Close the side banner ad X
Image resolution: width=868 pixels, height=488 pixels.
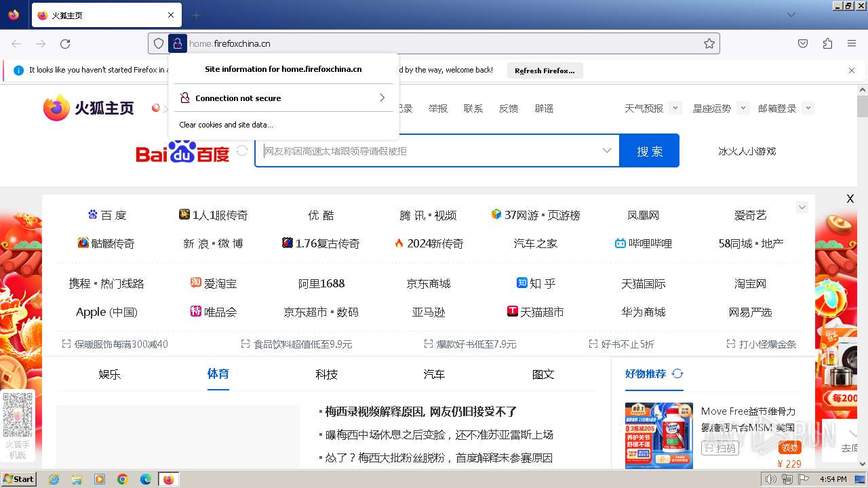pyautogui.click(x=850, y=199)
